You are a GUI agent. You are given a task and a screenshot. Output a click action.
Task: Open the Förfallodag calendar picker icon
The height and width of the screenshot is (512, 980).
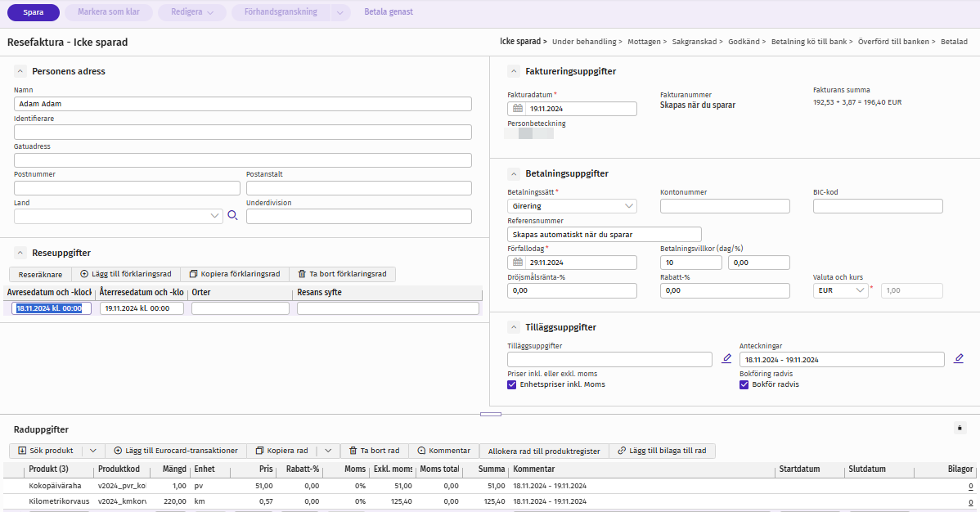pos(518,263)
